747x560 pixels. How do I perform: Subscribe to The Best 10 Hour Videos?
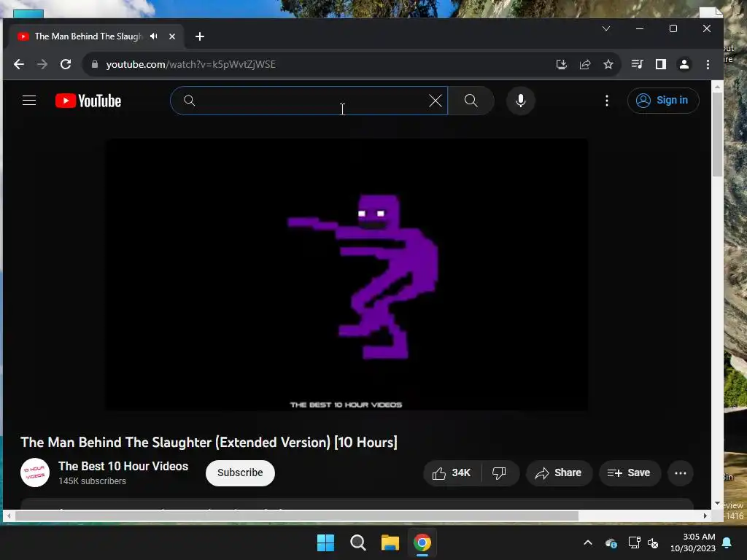[240, 472]
